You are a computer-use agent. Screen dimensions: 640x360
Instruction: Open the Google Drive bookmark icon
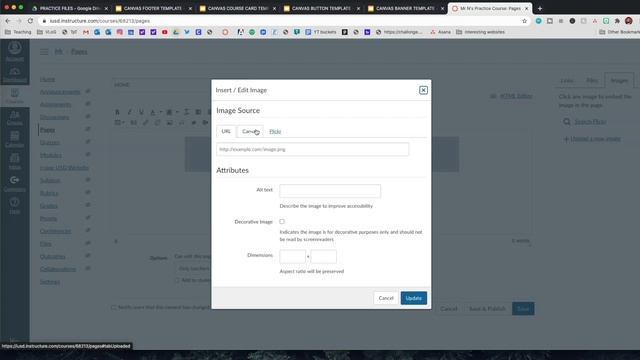click(x=176, y=32)
